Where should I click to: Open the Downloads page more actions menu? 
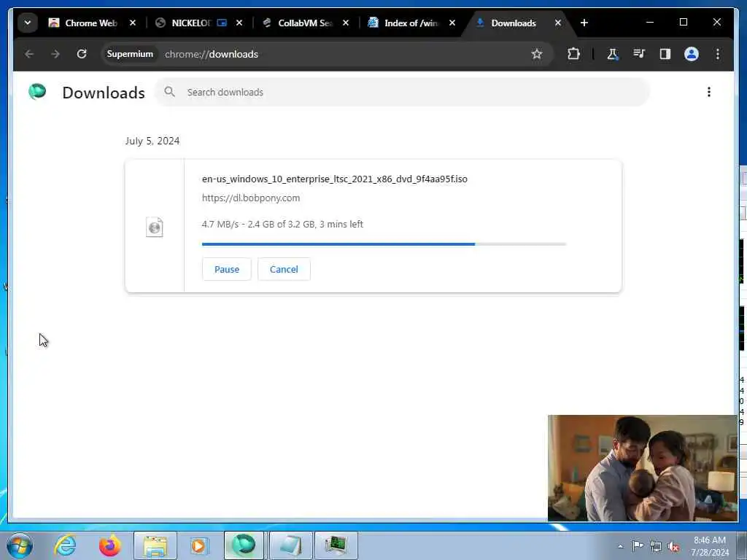coord(709,92)
